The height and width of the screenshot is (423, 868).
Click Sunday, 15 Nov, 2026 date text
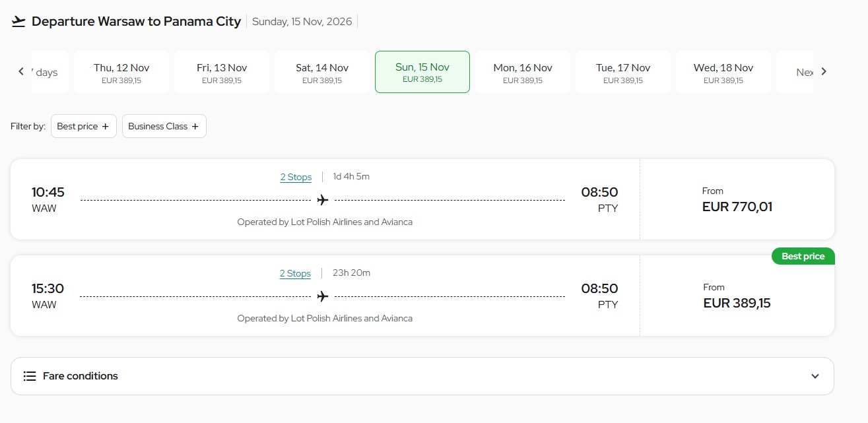(302, 21)
